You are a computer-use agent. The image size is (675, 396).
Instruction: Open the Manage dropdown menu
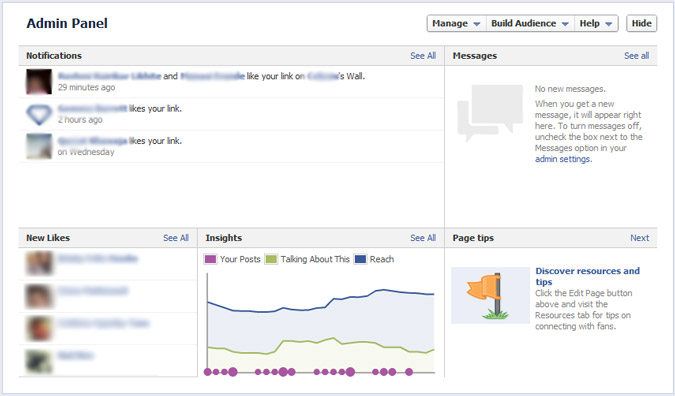[x=456, y=23]
